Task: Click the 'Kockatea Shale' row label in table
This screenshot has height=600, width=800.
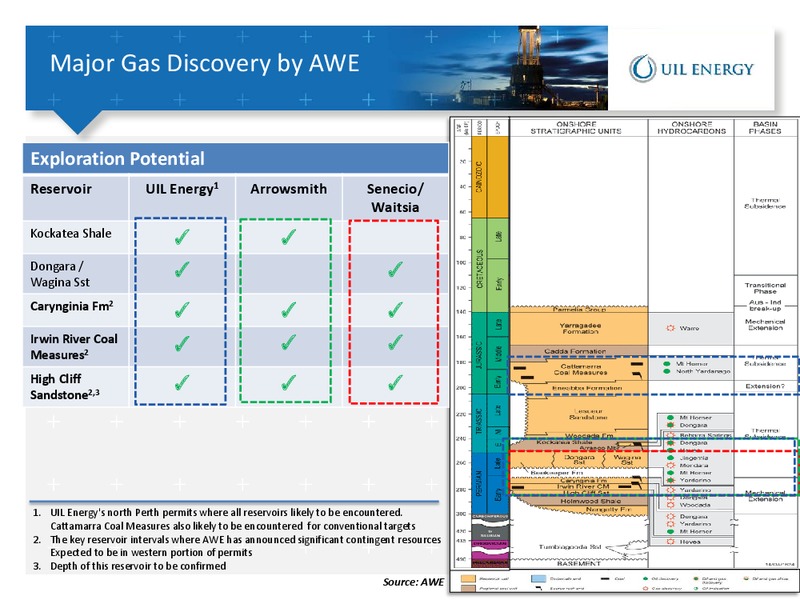Action: pyautogui.click(x=71, y=233)
